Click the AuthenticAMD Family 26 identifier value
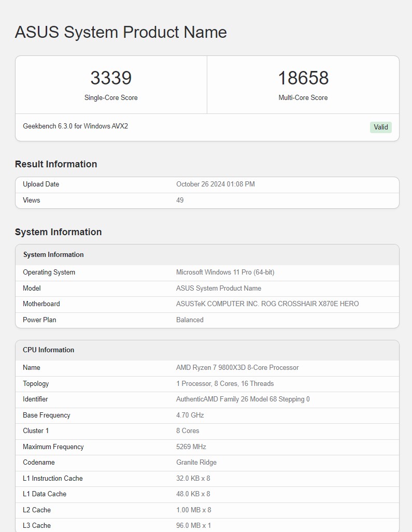Viewport: 412px width, 532px height. (243, 399)
